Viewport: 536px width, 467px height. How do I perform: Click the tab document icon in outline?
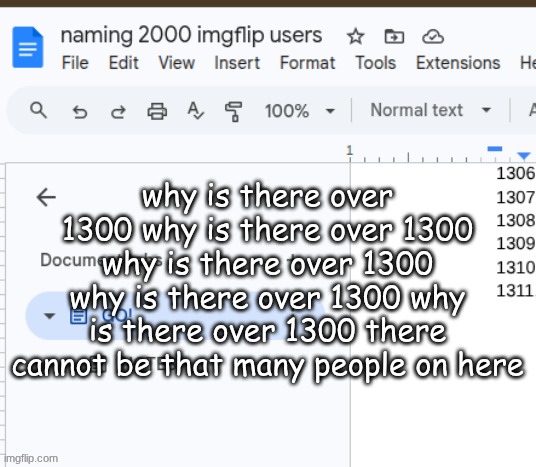78,316
